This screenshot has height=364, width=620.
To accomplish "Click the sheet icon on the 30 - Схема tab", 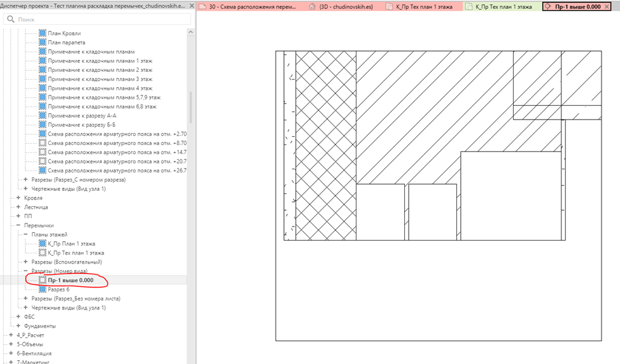I will 202,7.
